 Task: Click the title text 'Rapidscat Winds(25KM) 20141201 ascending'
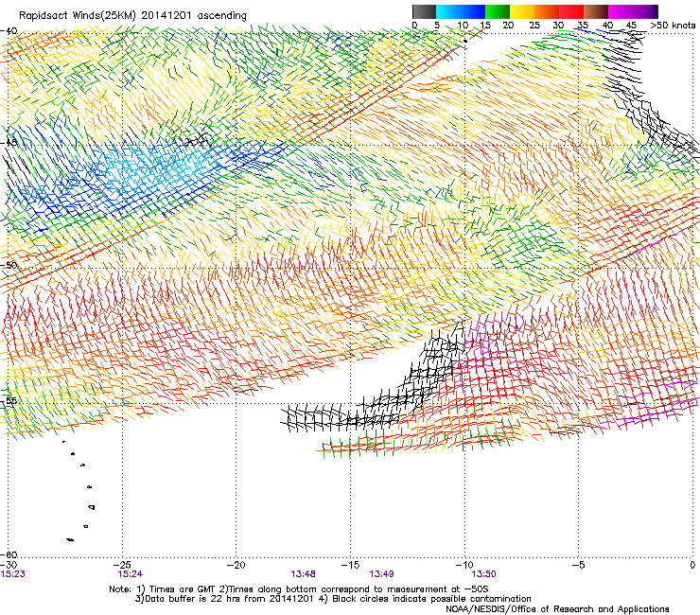point(132,16)
